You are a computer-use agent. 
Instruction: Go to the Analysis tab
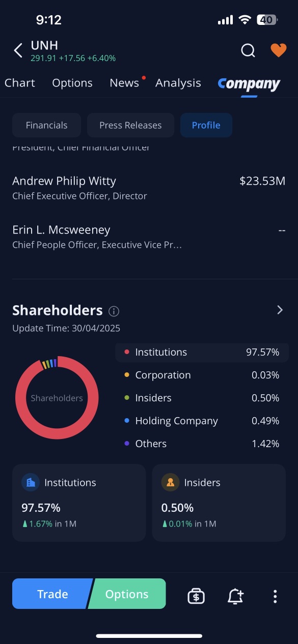178,83
